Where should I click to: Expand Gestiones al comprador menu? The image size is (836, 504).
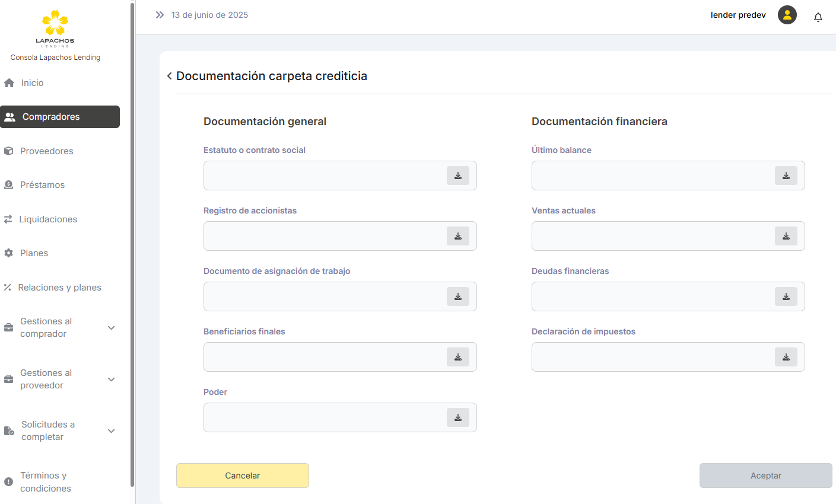(x=111, y=328)
